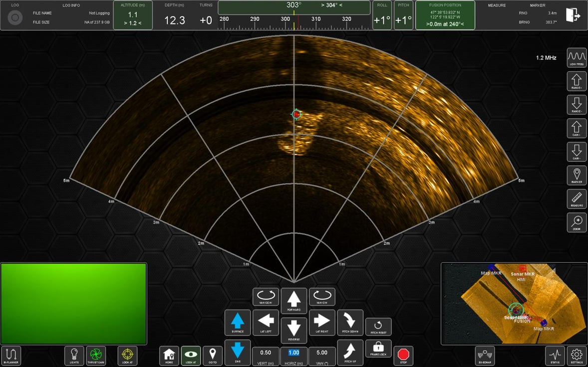
Task: Drop a Marker using pin icon
Action: 577,175
